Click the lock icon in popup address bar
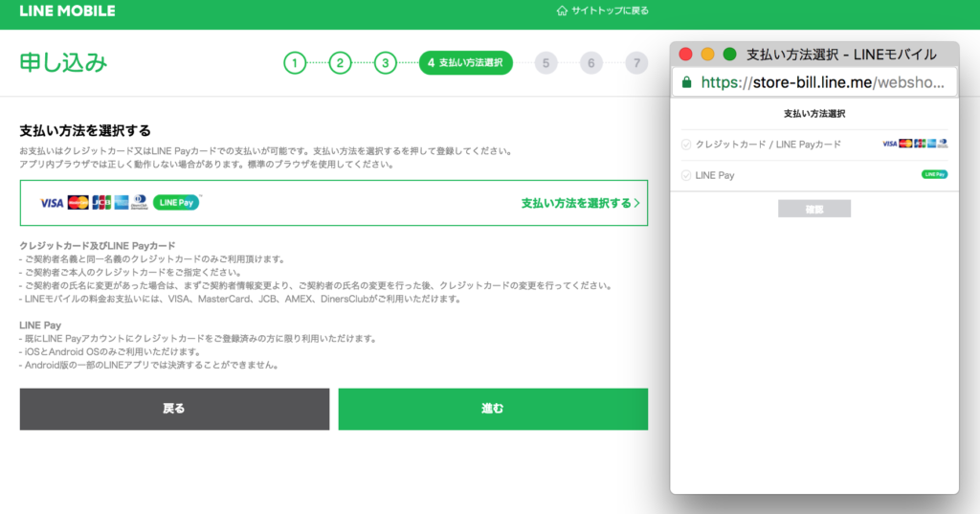 pyautogui.click(x=687, y=82)
